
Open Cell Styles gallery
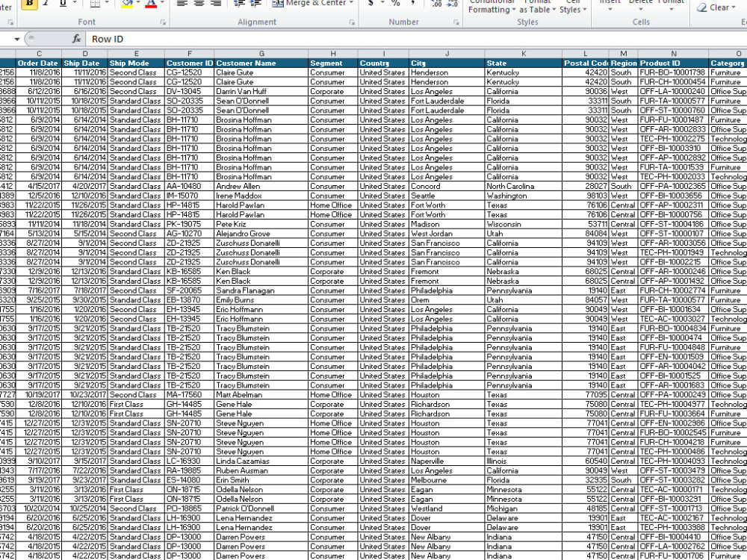coord(573,6)
